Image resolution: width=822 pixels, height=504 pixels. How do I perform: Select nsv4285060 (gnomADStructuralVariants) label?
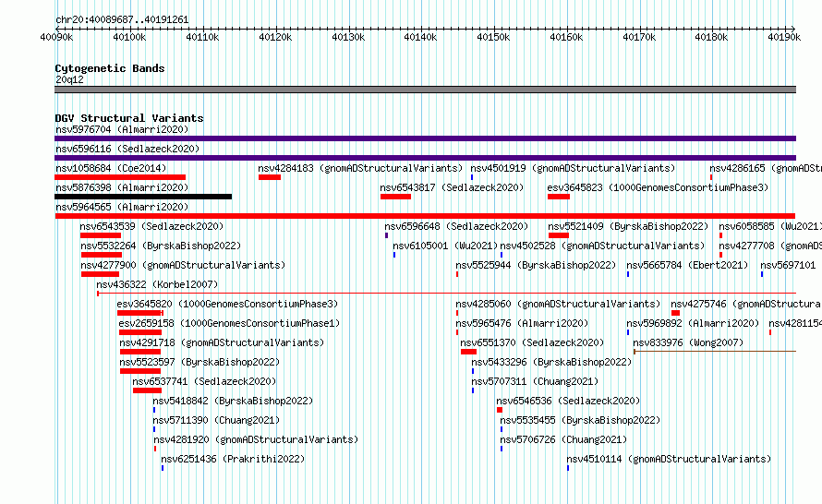(558, 304)
